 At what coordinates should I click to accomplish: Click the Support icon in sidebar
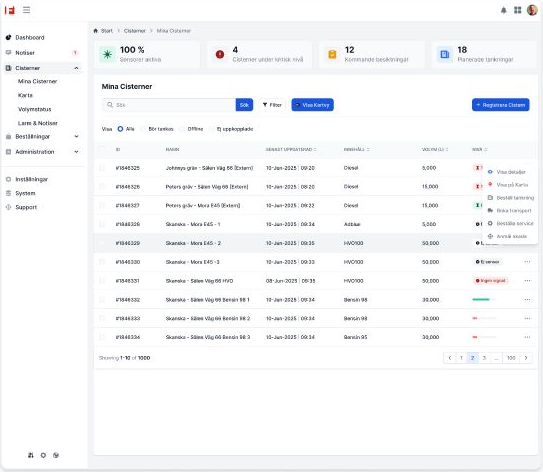point(8,207)
